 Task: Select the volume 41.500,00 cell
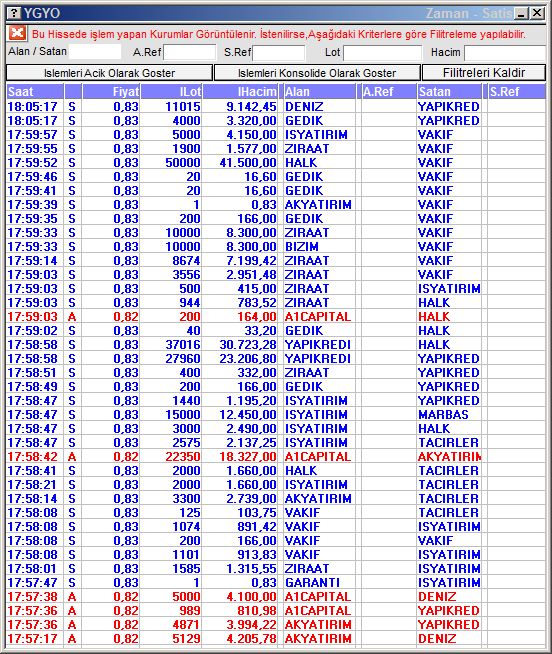(x=248, y=163)
